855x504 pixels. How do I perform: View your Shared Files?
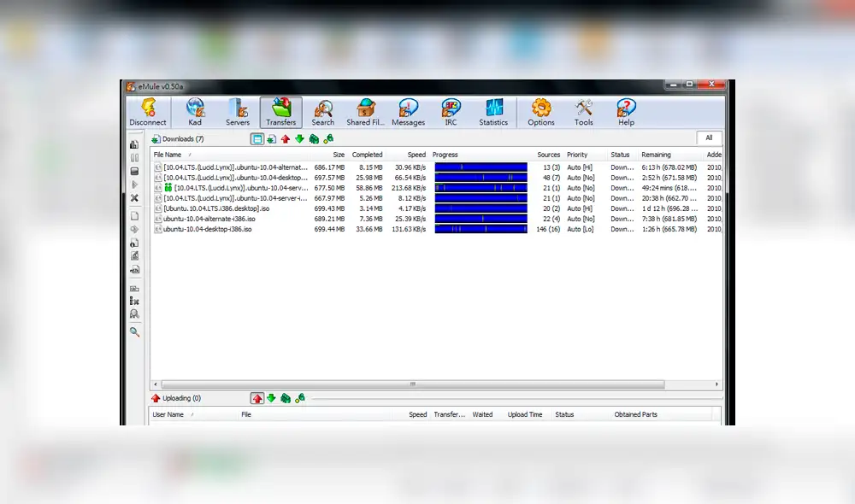[365, 111]
